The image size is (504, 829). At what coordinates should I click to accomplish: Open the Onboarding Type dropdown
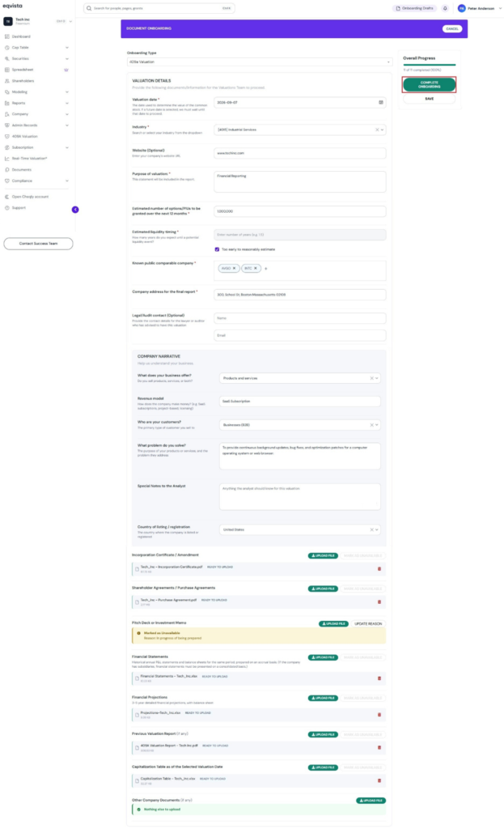(260, 62)
